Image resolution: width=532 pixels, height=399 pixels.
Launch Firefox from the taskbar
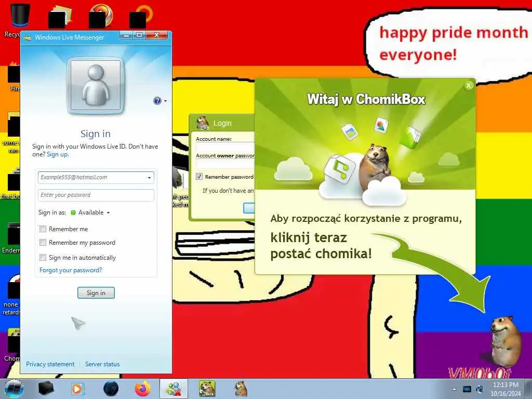(143, 389)
